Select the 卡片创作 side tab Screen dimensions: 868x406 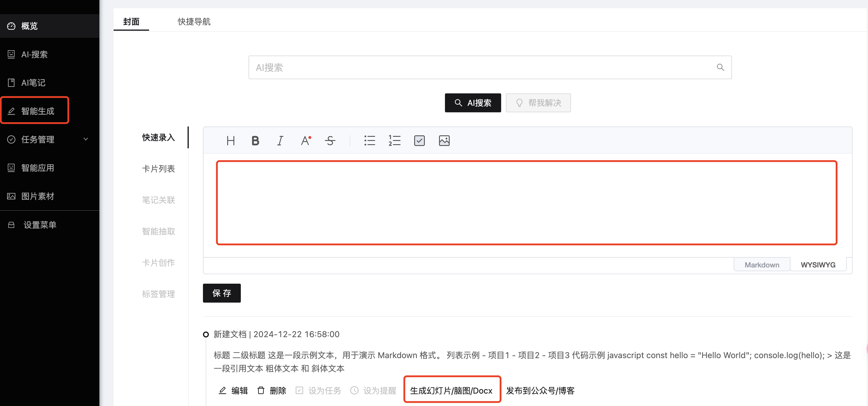[x=158, y=263]
